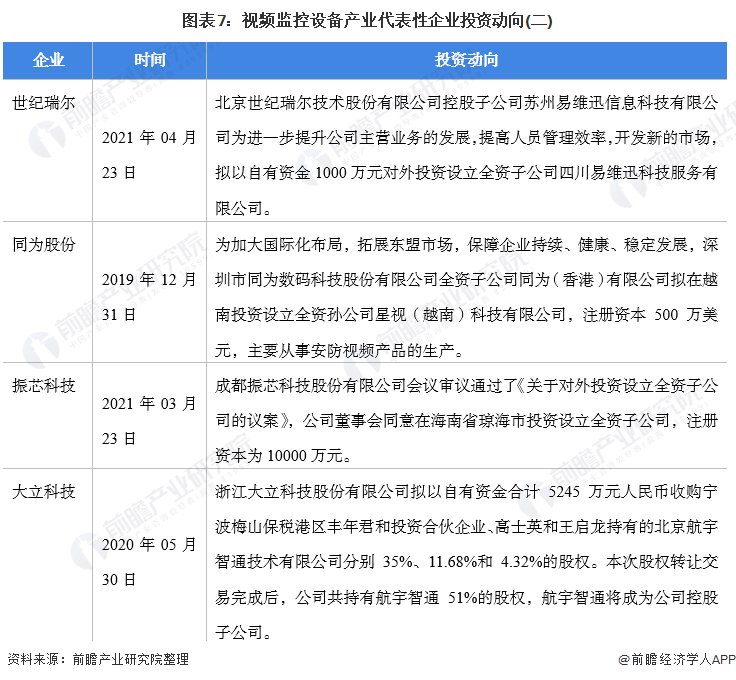Click the 同为股份 company cell
The height and width of the screenshot is (680, 736).
tap(42, 245)
